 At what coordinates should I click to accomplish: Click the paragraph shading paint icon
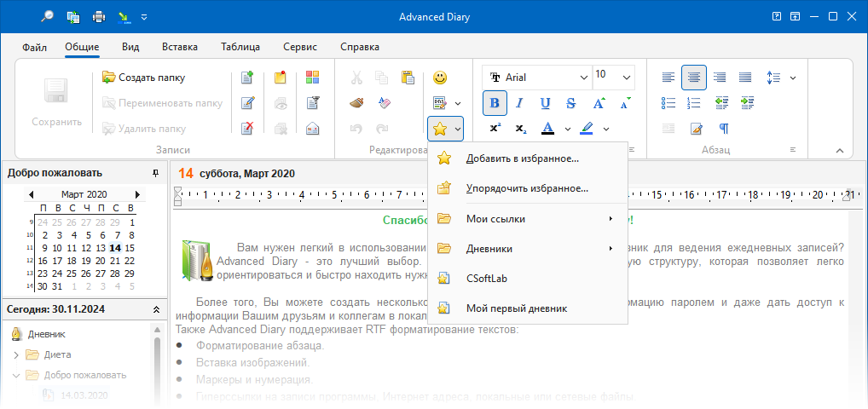[696, 129]
